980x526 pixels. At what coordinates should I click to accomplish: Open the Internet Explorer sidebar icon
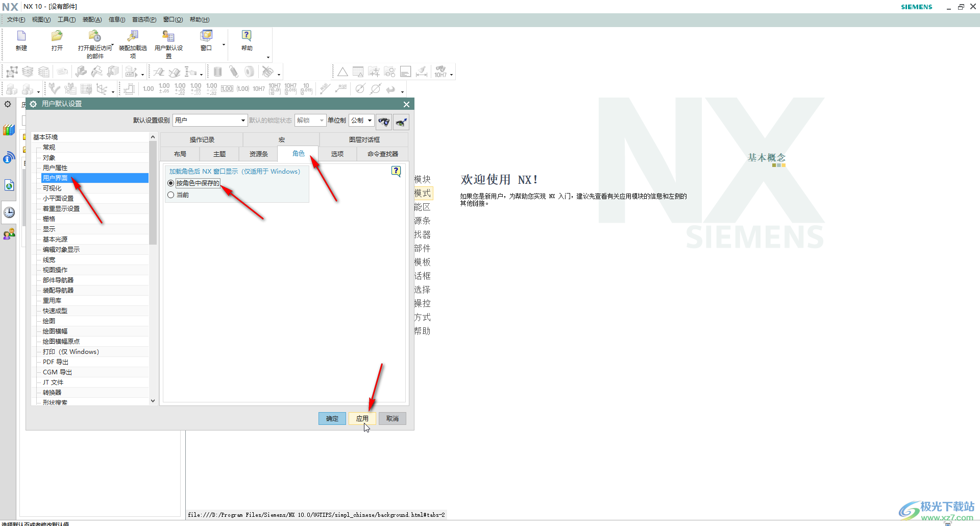click(x=9, y=185)
